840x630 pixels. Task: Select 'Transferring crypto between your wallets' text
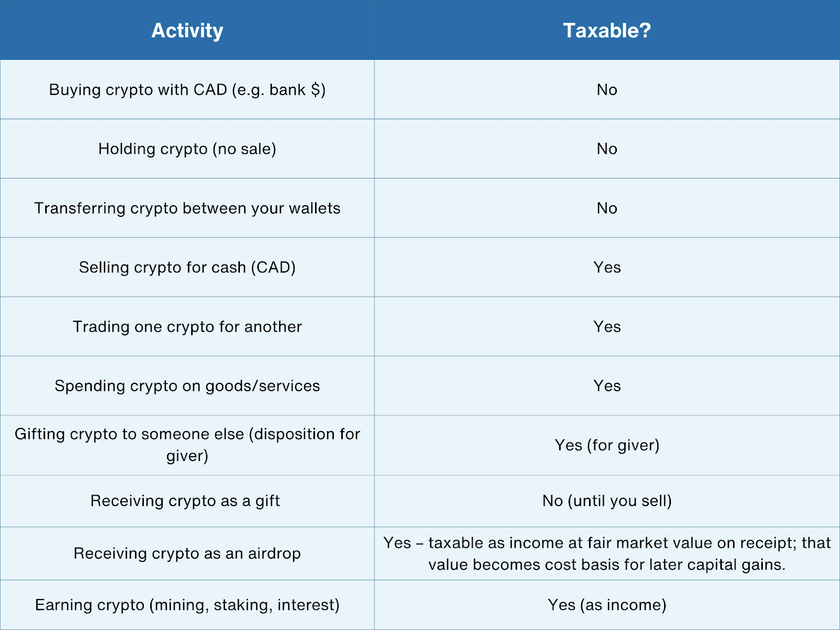click(187, 208)
